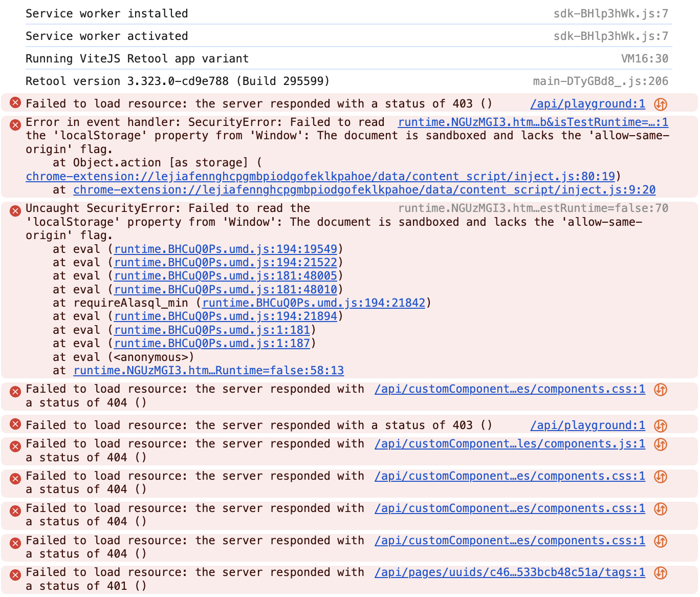
Task: Click error icon beside 'Uncaught SecurityError' message
Action: click(15, 210)
